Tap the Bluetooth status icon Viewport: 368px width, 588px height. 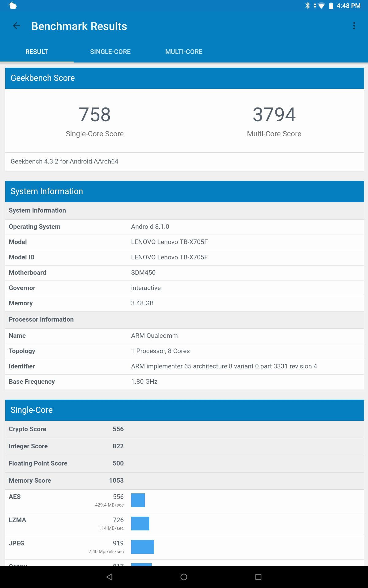coord(307,6)
